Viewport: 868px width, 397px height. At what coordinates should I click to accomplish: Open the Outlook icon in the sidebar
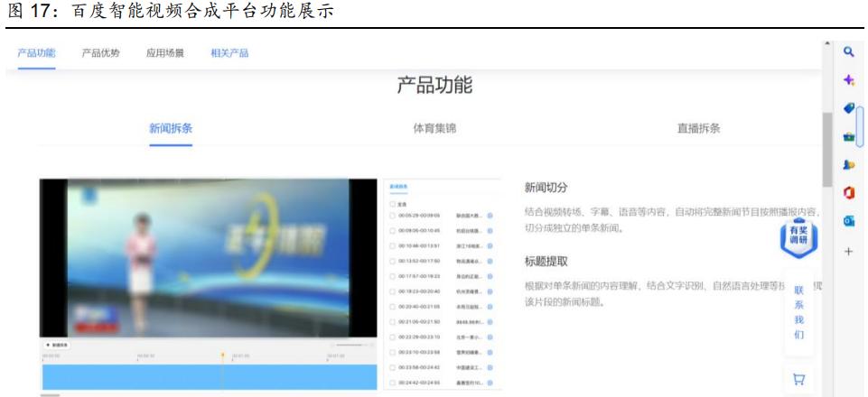click(x=849, y=221)
